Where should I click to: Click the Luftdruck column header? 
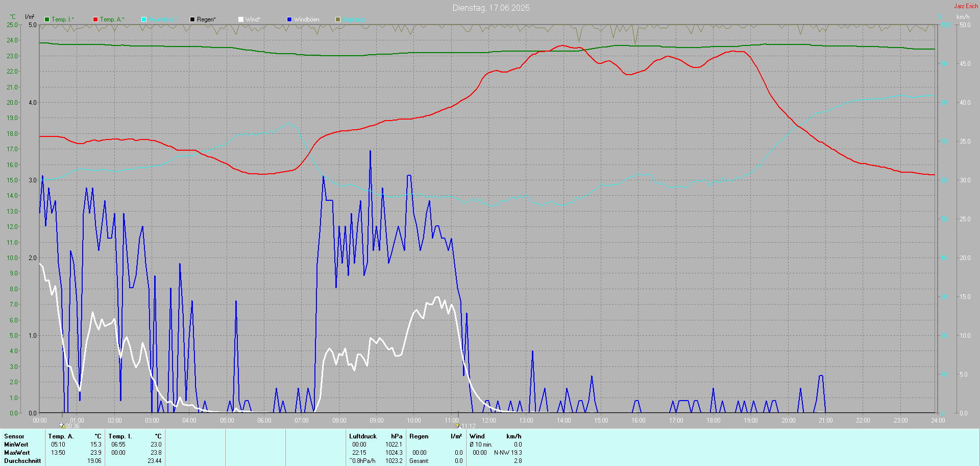tap(363, 436)
